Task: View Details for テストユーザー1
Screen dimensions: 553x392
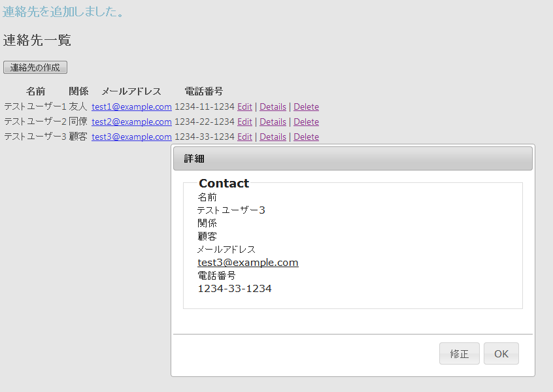Action: (273, 106)
